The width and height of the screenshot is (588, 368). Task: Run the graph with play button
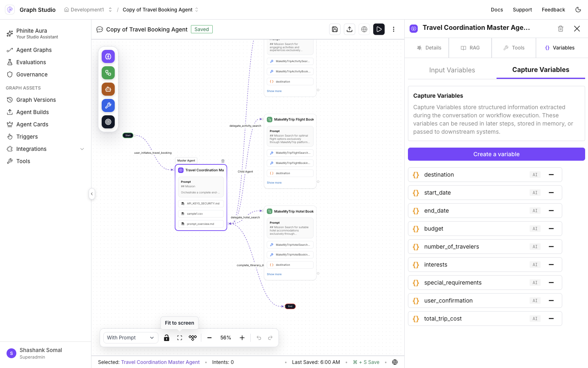[x=379, y=29]
